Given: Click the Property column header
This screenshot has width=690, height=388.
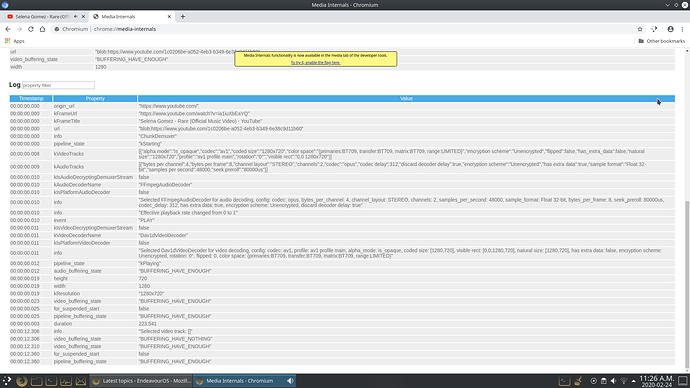Looking at the screenshot, I should tap(95, 99).
